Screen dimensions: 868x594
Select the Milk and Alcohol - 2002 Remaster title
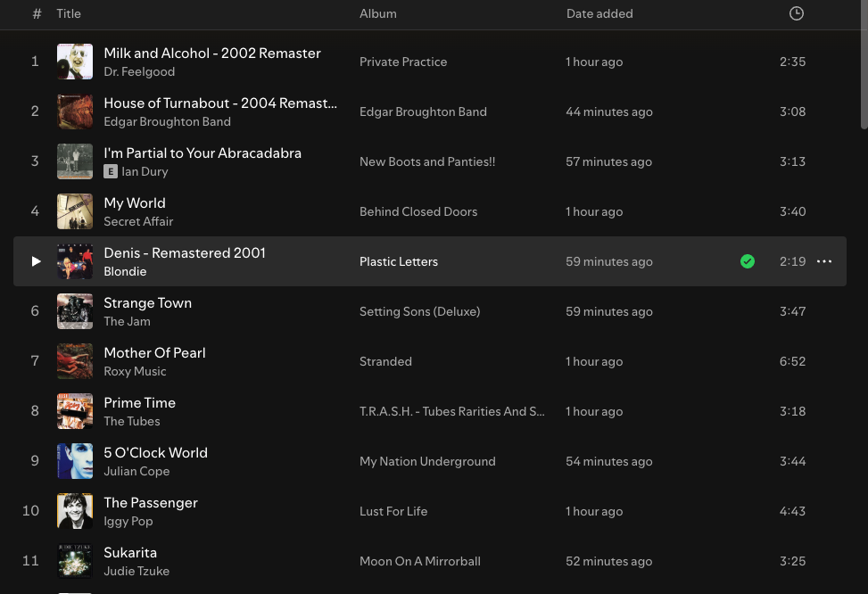[212, 54]
